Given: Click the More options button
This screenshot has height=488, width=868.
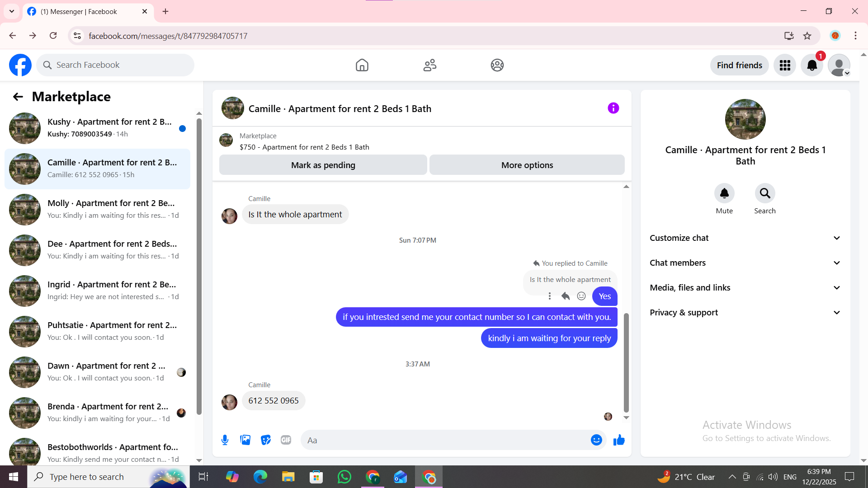Looking at the screenshot, I should [x=527, y=165].
